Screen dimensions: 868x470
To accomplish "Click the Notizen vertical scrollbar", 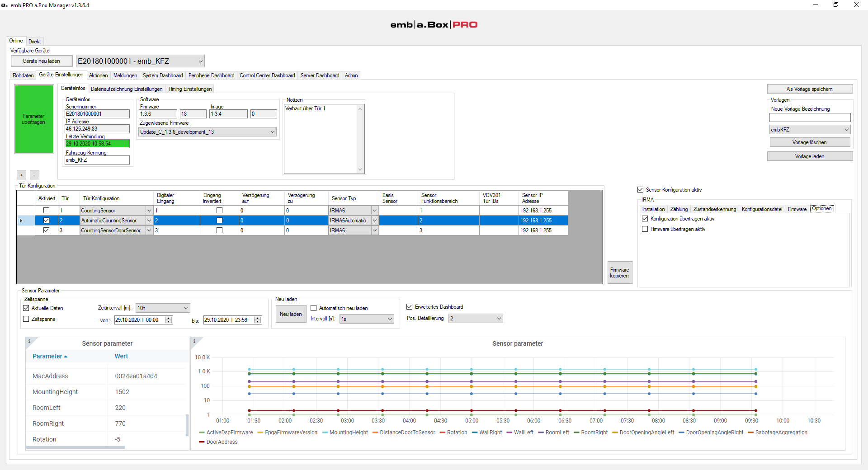I will click(360, 139).
